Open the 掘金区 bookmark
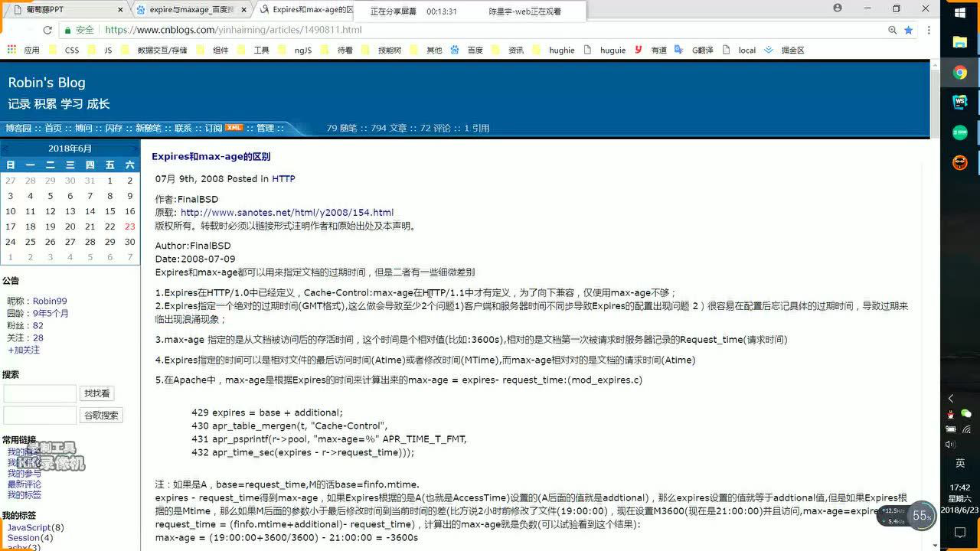Viewport: 980px width, 551px height. pos(785,50)
